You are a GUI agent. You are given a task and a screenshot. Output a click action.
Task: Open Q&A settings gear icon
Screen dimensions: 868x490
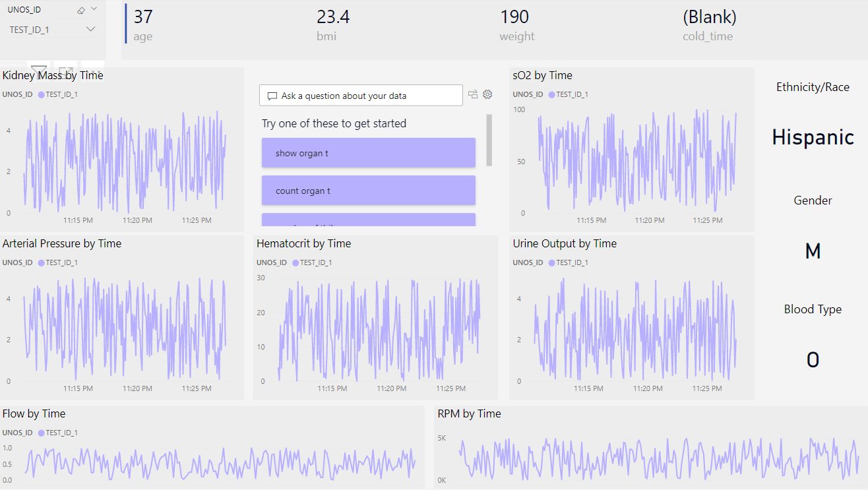click(487, 94)
